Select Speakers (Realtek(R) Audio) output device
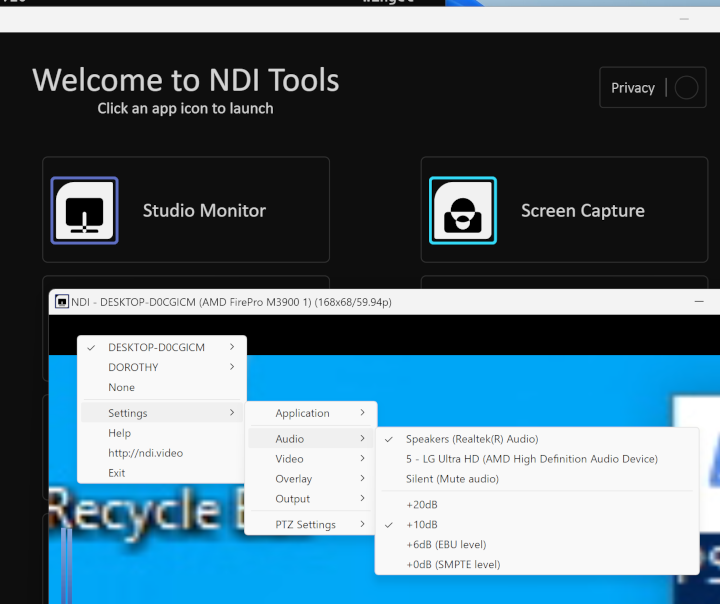This screenshot has height=604, width=720. (x=537, y=439)
